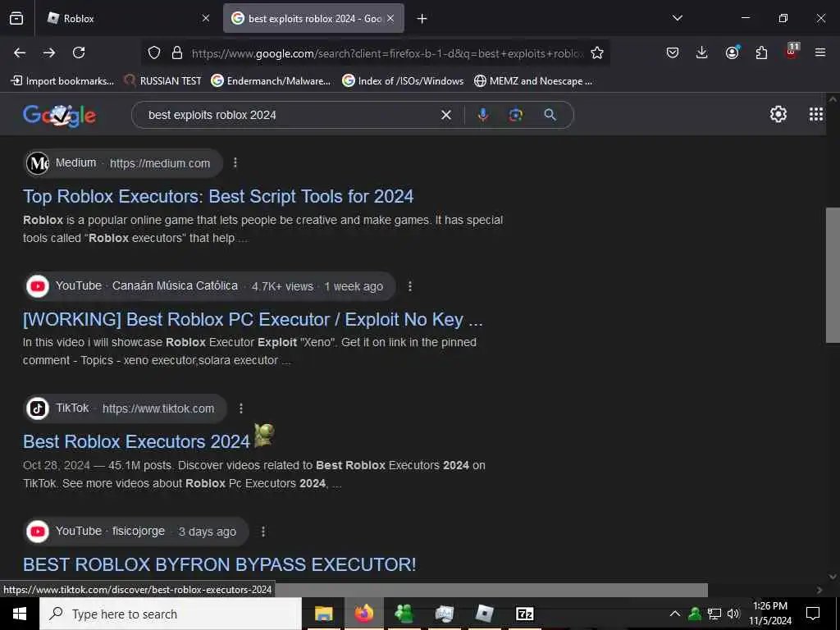
Task: Open Google quick settings gear
Action: [778, 114]
